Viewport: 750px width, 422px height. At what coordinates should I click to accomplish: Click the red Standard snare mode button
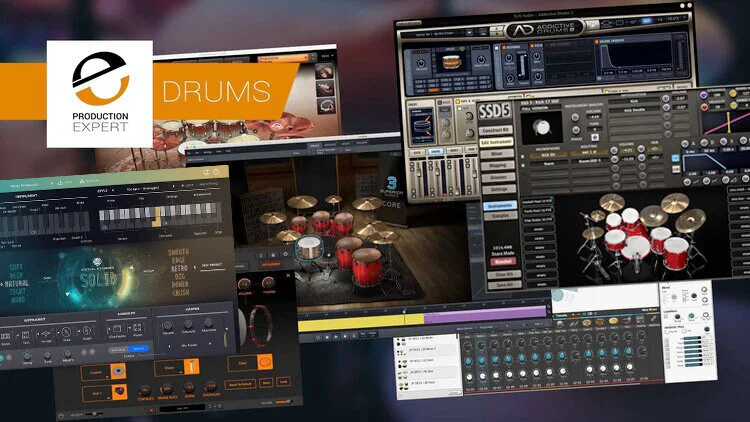[502, 262]
